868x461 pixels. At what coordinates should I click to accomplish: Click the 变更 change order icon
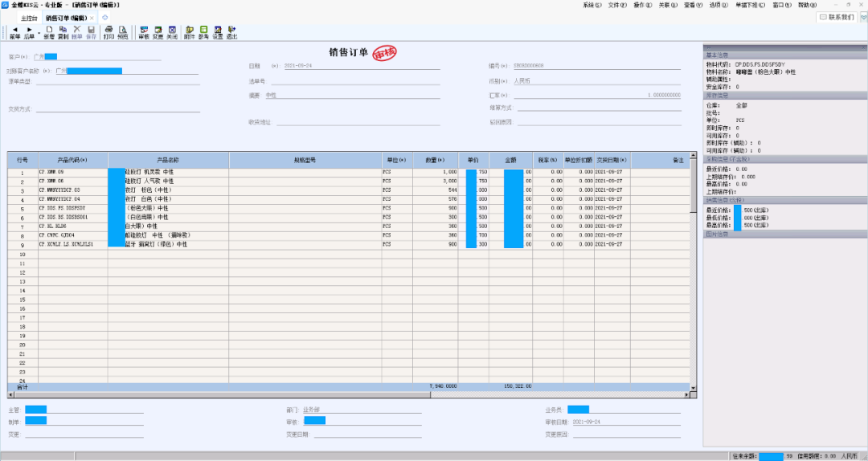[158, 33]
